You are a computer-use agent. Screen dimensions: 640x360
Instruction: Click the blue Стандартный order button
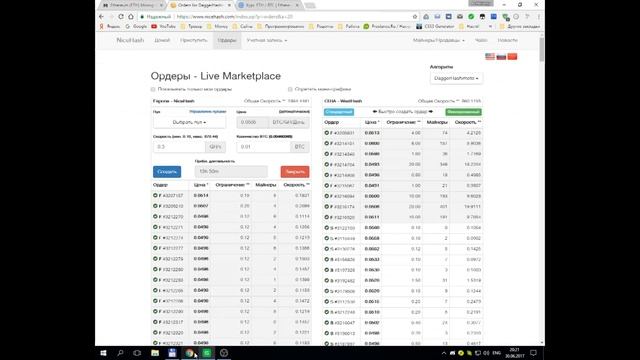(x=339, y=112)
